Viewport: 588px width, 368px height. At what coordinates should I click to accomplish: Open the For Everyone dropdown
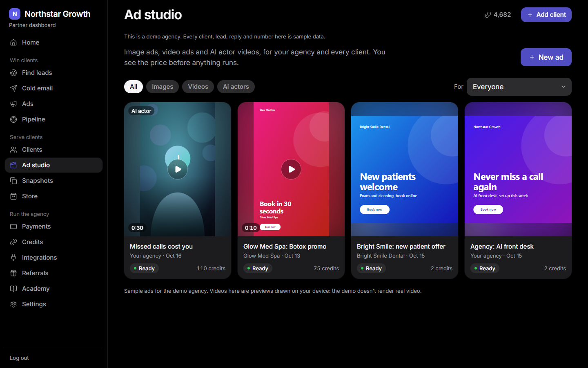[519, 87]
